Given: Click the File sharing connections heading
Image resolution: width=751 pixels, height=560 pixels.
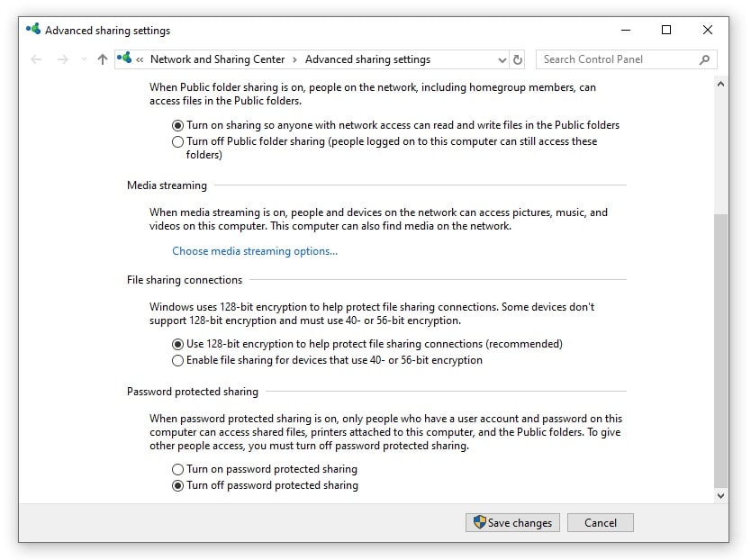Looking at the screenshot, I should 185,280.
